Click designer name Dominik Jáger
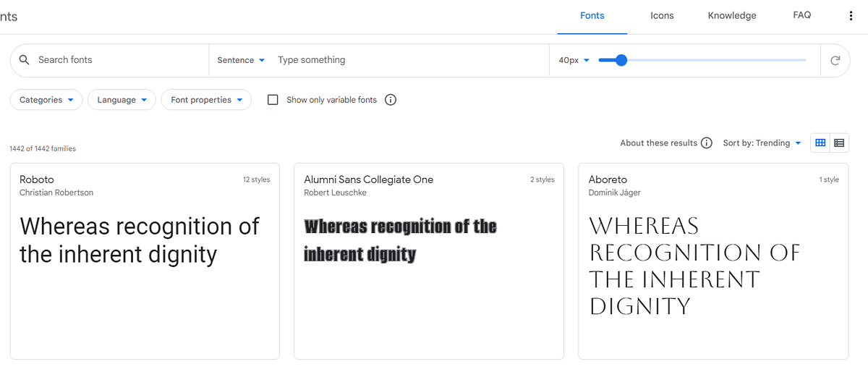This screenshot has width=868, height=372. (615, 193)
